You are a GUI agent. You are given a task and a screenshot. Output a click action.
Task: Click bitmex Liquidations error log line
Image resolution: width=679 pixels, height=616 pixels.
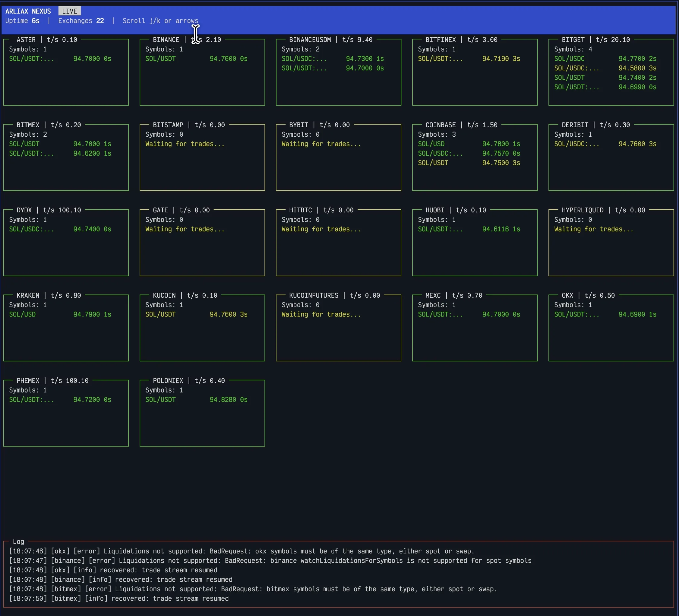click(253, 589)
